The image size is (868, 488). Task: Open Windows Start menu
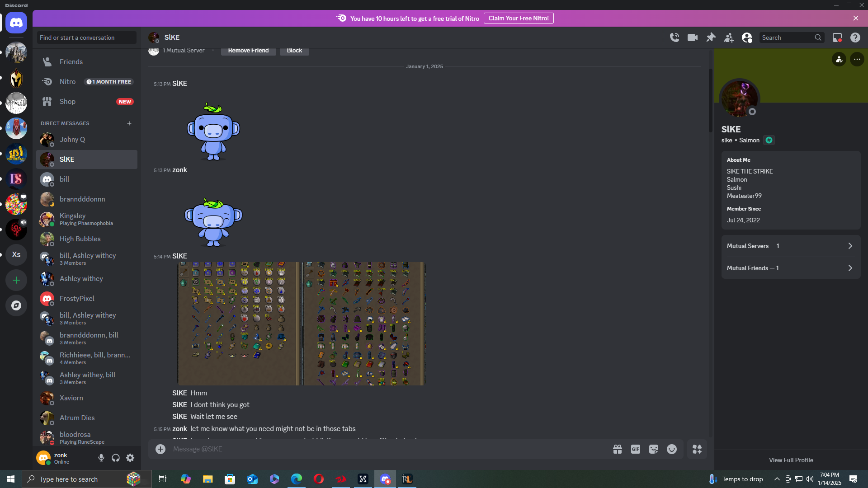click(x=11, y=479)
